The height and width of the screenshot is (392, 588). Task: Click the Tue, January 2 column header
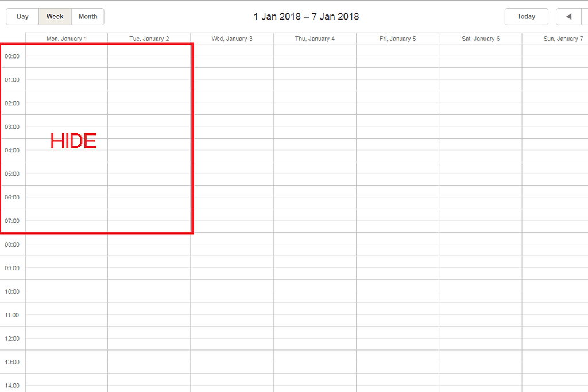(149, 39)
